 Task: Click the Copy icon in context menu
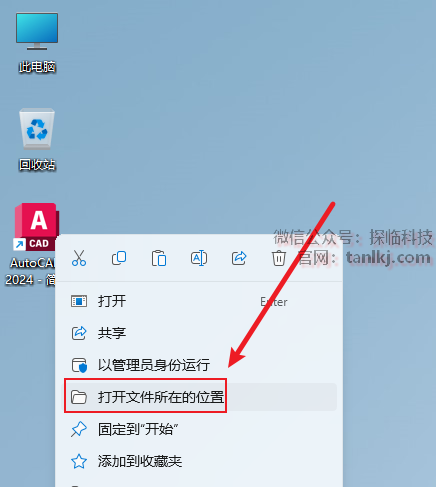coord(119,258)
